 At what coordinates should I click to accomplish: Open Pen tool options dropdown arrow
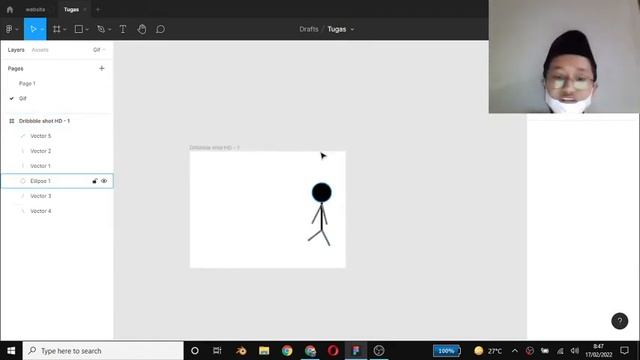click(109, 29)
